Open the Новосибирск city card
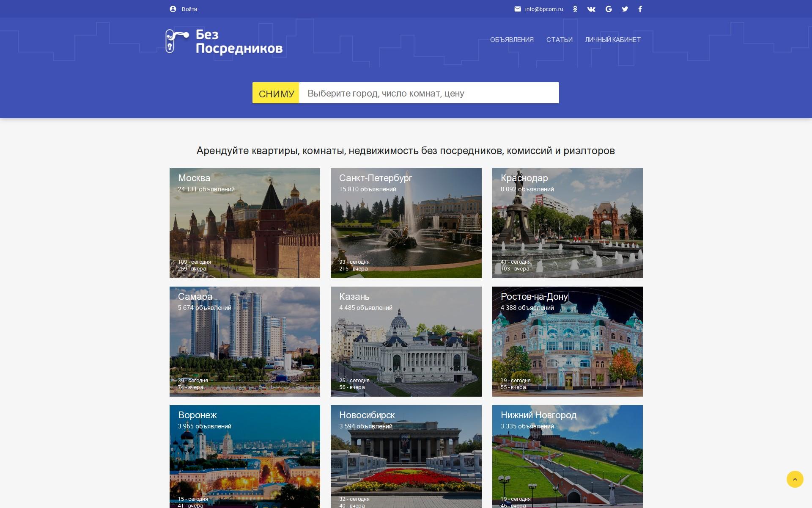 point(406,456)
